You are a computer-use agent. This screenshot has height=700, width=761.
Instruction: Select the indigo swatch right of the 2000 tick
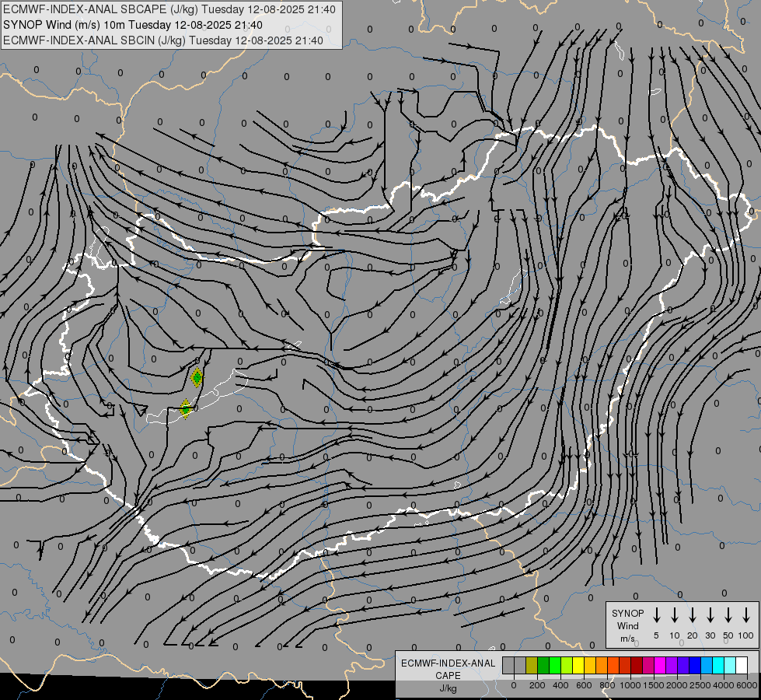(684, 665)
